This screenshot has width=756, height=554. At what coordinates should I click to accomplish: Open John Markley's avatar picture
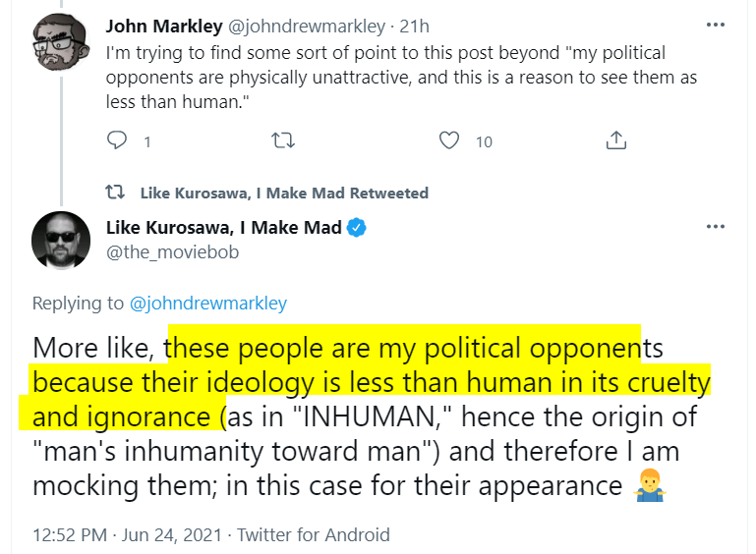point(61,42)
